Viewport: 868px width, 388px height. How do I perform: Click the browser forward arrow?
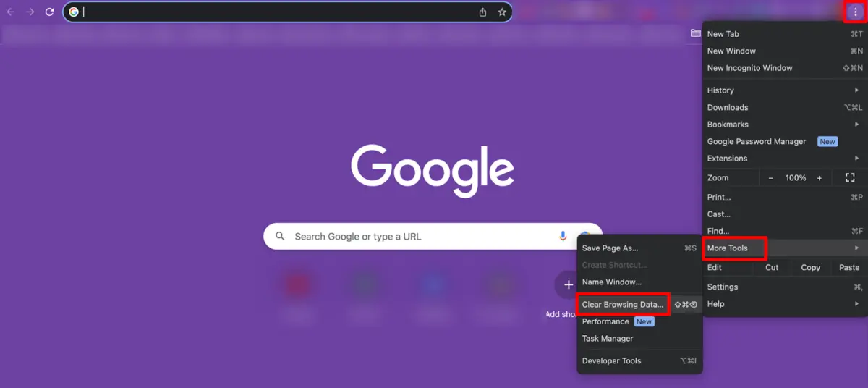click(30, 12)
